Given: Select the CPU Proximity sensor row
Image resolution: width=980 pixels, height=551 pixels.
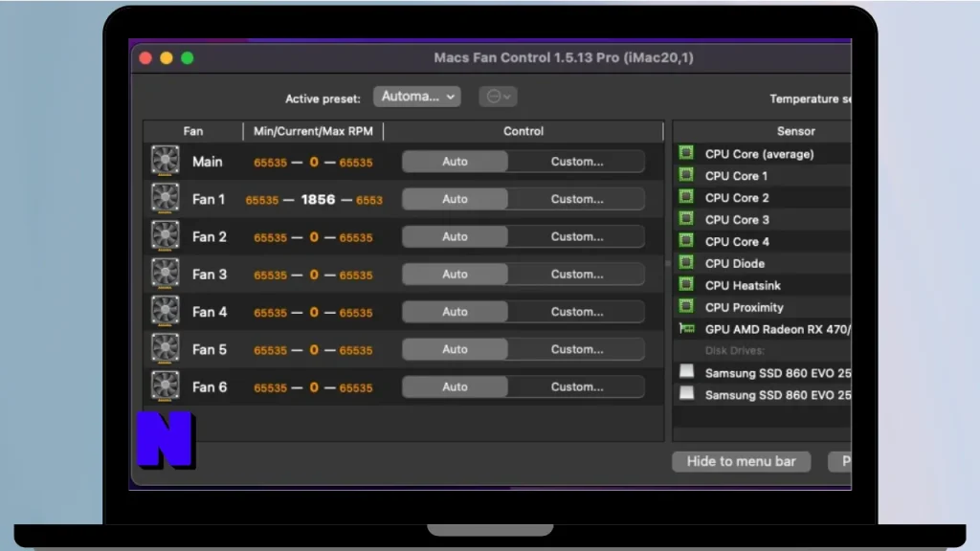Looking at the screenshot, I should (x=763, y=307).
